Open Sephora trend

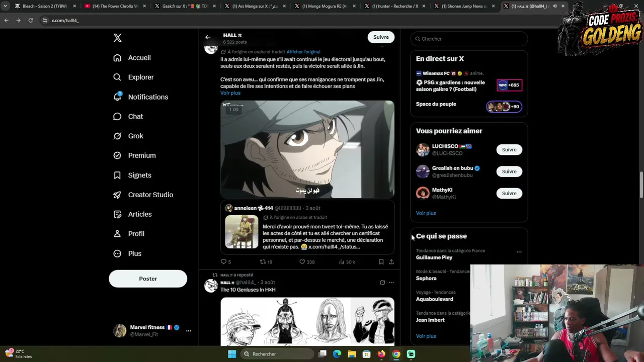coord(426,279)
